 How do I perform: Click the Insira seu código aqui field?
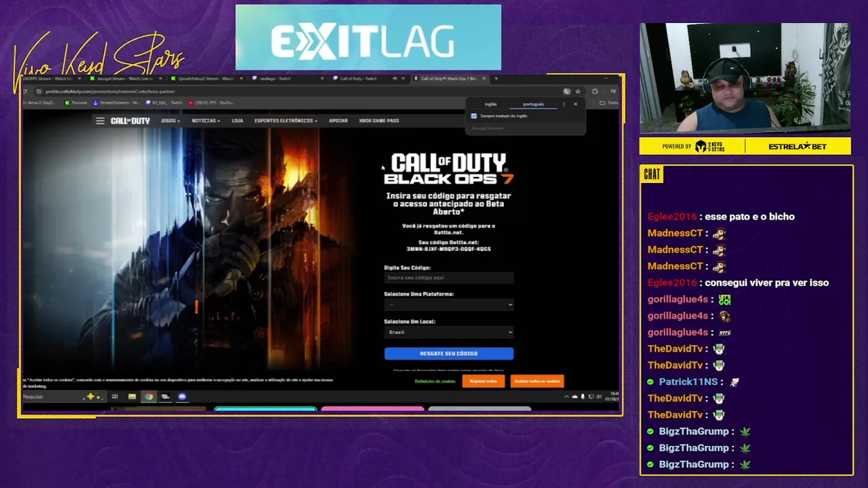tap(448, 277)
